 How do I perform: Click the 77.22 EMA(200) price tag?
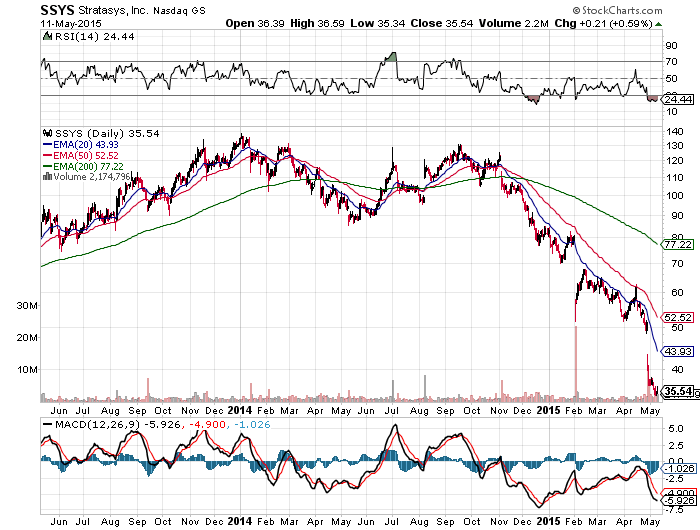(x=678, y=245)
